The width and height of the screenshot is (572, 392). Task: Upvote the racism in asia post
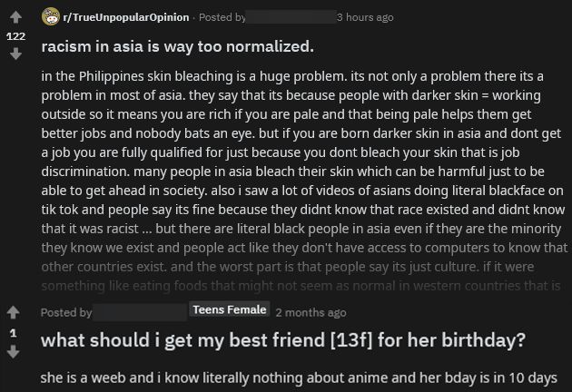click(x=15, y=17)
